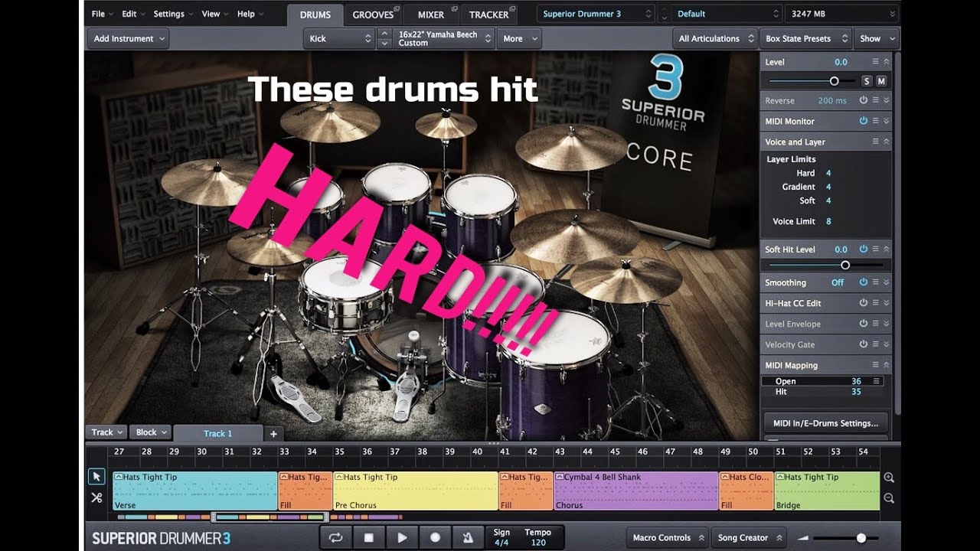Select the yellow Pre Chorus block
The height and width of the screenshot is (551, 980).
[x=416, y=491]
